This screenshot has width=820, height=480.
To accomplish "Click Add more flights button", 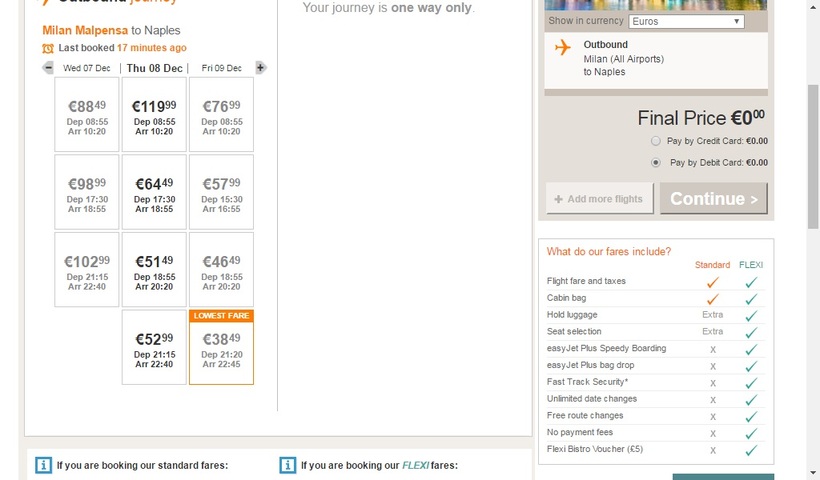I will (x=599, y=199).
